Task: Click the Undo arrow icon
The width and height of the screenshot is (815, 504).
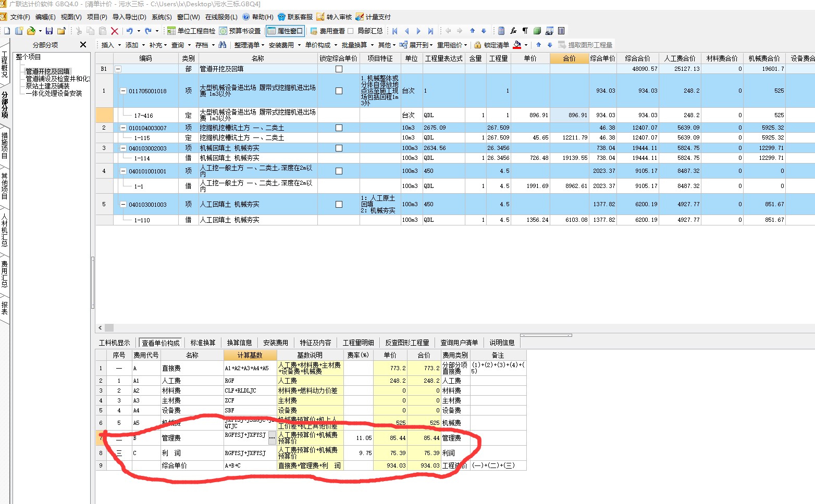Action: [130, 31]
